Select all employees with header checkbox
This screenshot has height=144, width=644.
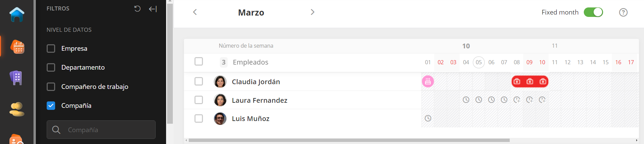tap(199, 62)
